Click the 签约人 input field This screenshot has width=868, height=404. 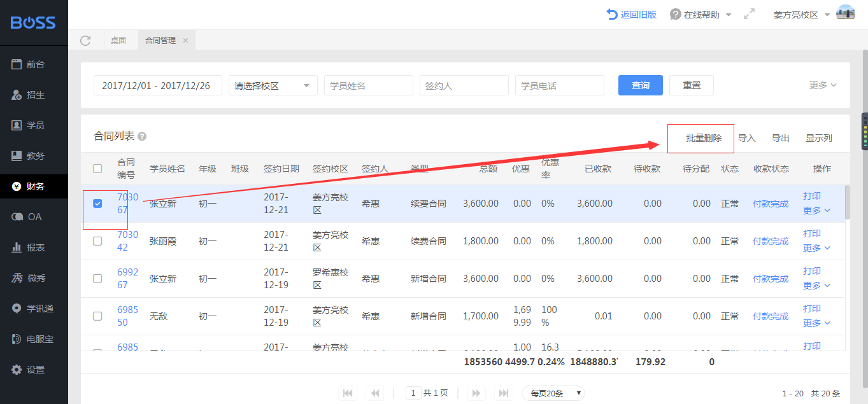click(464, 85)
